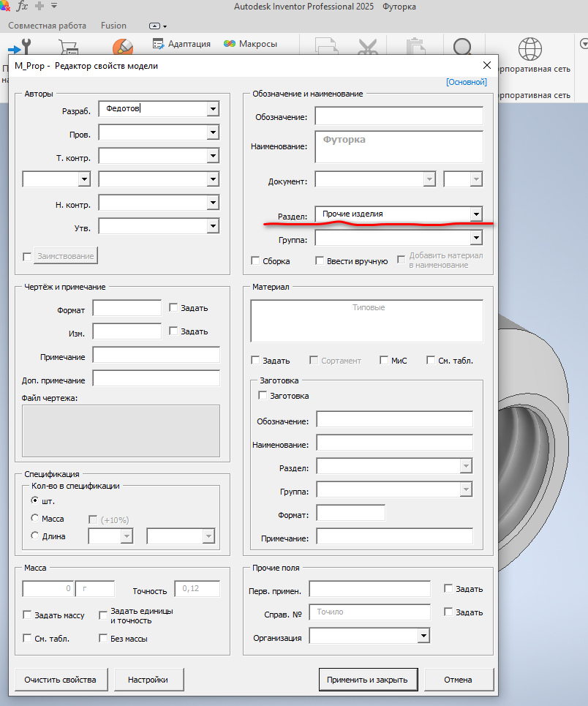The width and height of the screenshot is (588, 706).
Task: Check the Без массы option
Action: [x=103, y=638]
